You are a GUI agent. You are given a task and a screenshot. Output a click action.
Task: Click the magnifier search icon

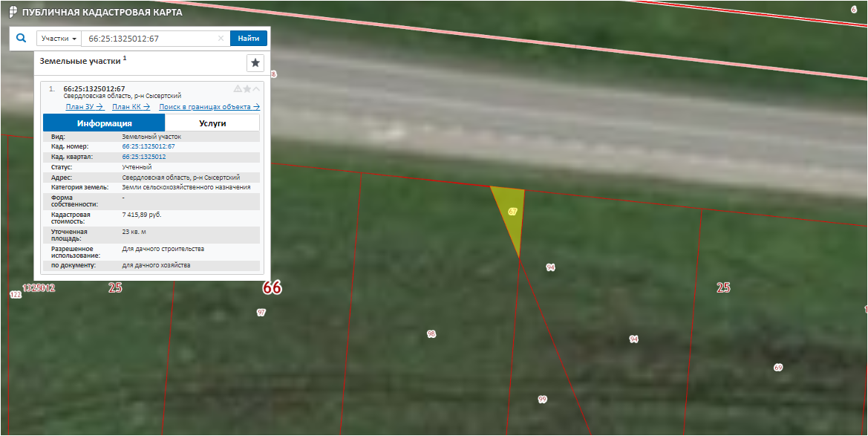click(x=22, y=38)
